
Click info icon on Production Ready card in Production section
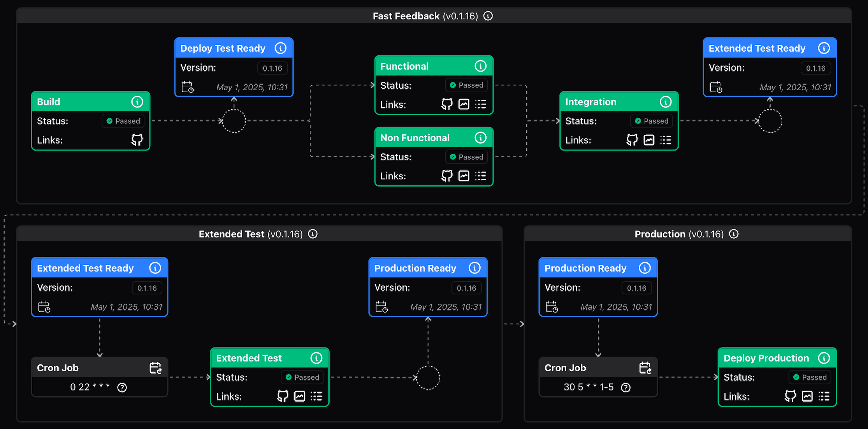point(645,268)
